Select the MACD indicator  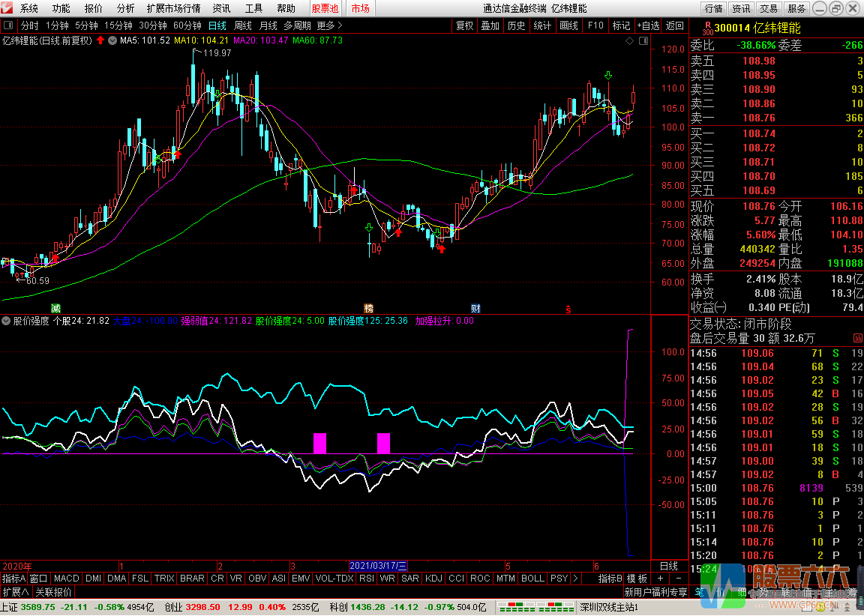click(66, 578)
